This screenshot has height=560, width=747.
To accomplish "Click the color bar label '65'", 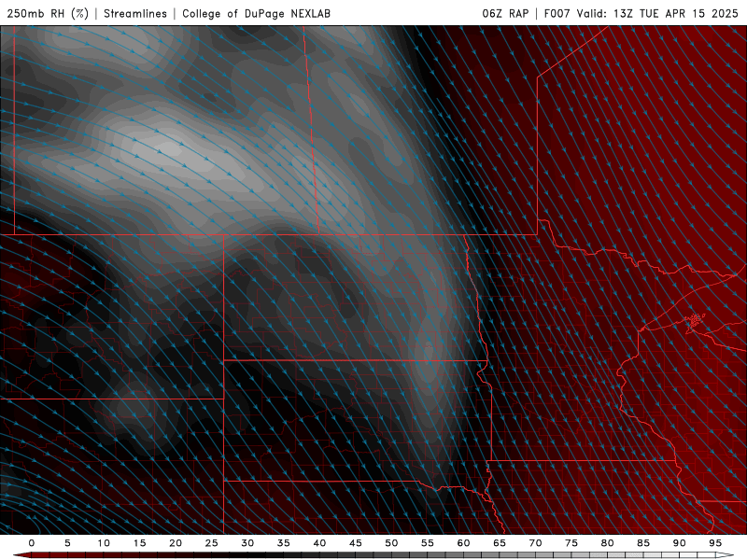I will click(500, 543).
